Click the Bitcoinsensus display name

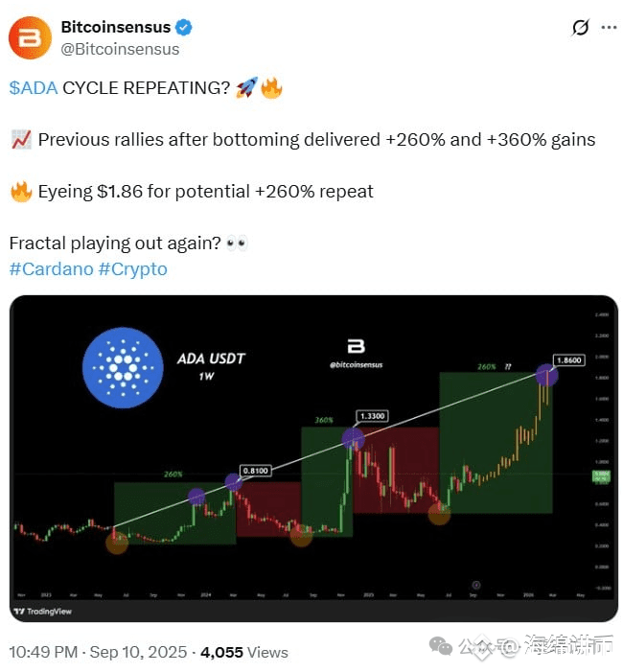coord(116,27)
